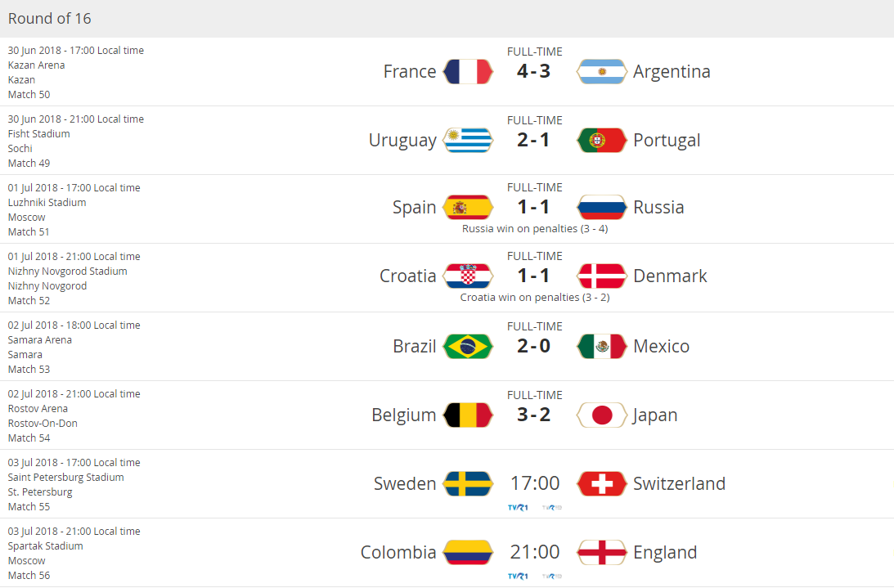Viewport: 894px width, 588px height.
Task: Click the Colombia flag icon
Action: click(468, 553)
